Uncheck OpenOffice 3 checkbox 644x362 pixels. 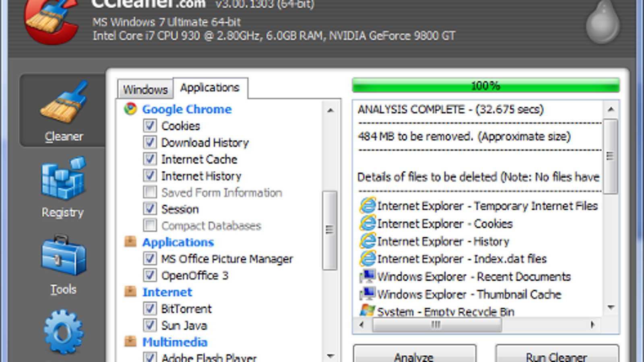click(x=150, y=275)
